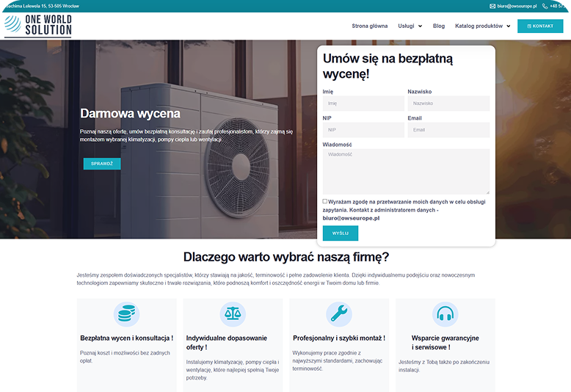Select the NIP input field
The width and height of the screenshot is (571, 392).
(x=363, y=130)
